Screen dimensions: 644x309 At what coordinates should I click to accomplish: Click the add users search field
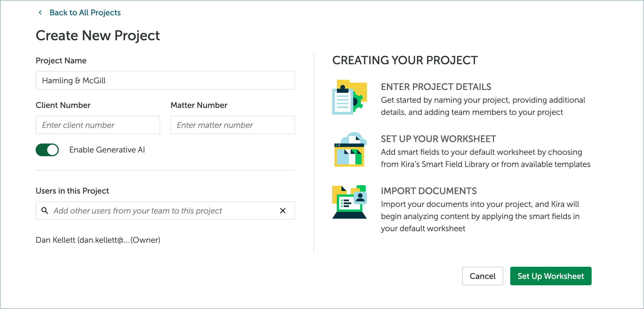[165, 211]
